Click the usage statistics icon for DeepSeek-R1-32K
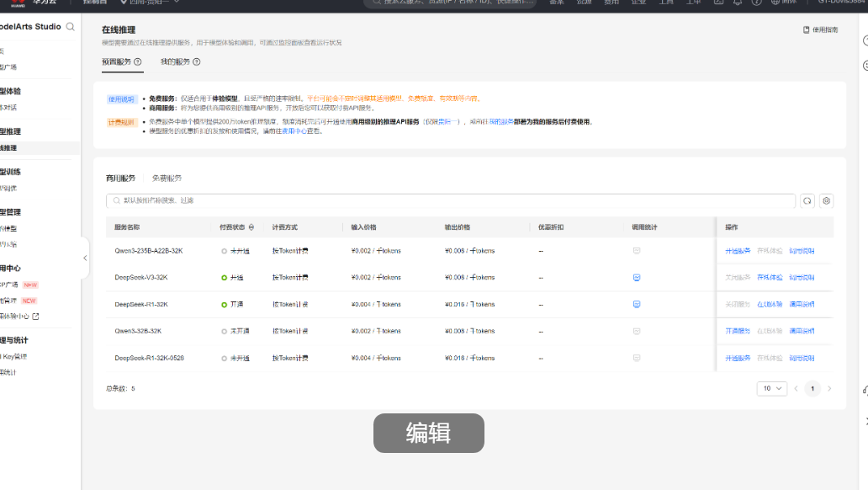This screenshot has width=868, height=490. 637,304
